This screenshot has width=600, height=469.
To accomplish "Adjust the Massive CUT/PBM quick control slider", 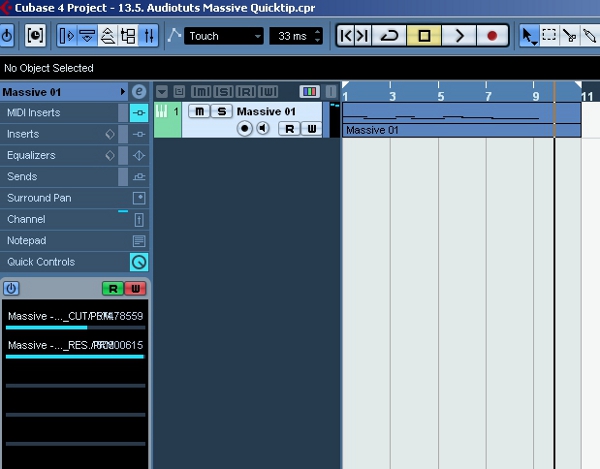I will (75, 327).
